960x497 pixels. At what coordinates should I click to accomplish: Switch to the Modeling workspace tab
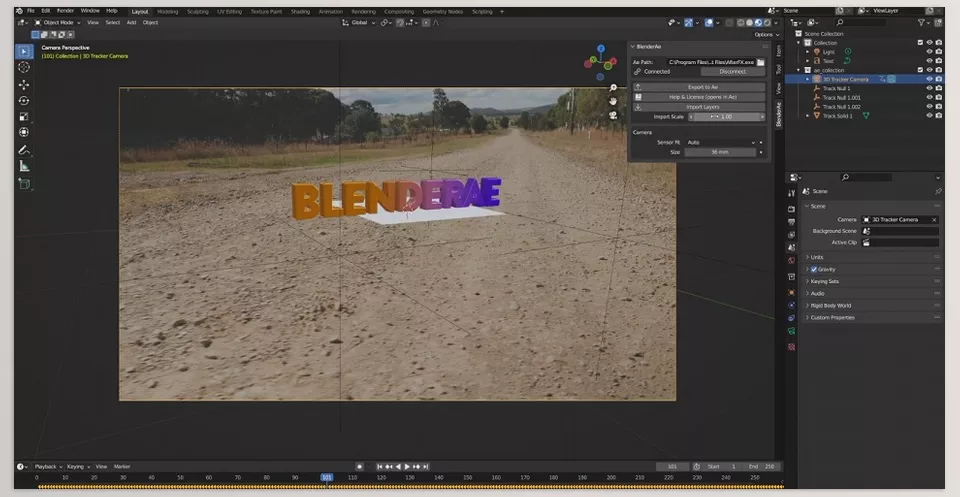click(168, 12)
